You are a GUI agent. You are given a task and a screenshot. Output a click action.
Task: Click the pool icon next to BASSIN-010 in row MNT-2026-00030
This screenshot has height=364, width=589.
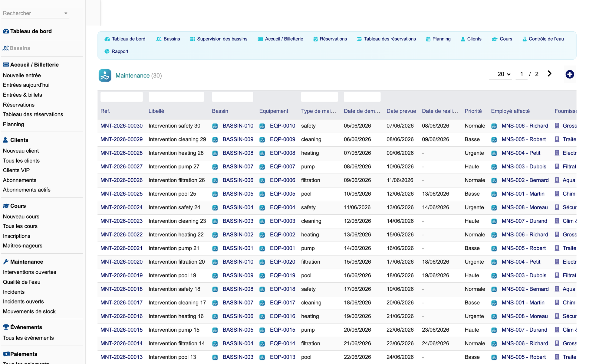coord(215,126)
